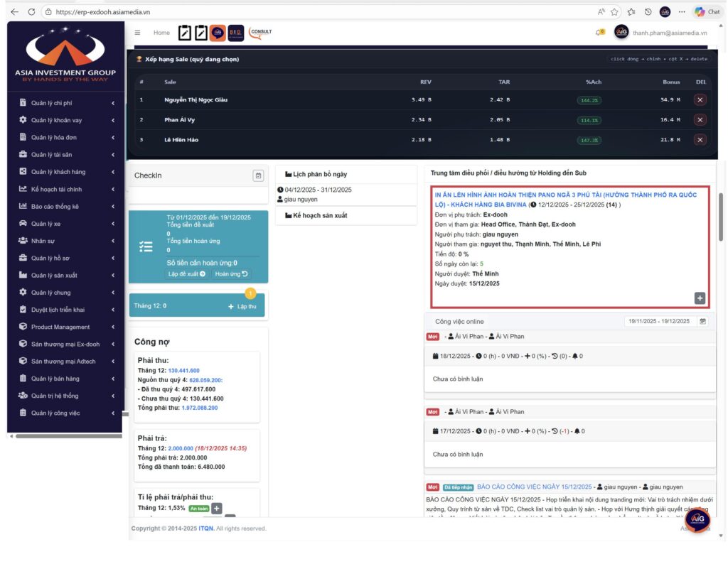Go to Home in the top navigation
The image size is (728, 564).
tap(161, 33)
